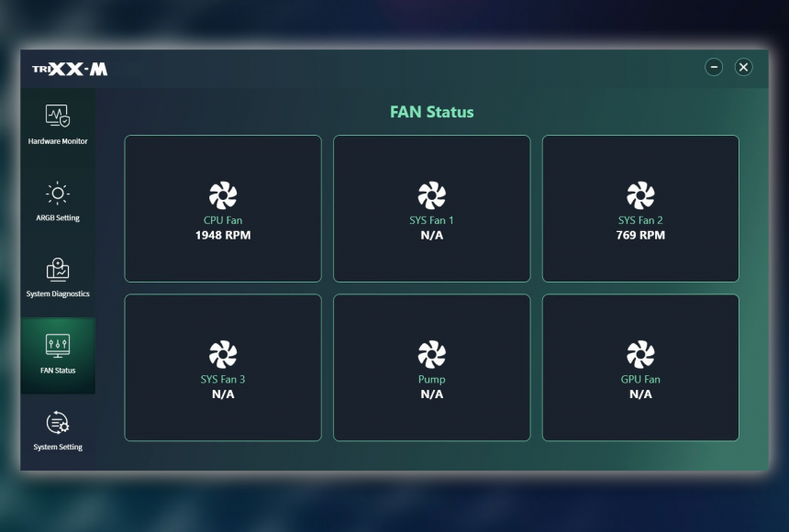Click the TRIXX-M logo

click(x=70, y=69)
